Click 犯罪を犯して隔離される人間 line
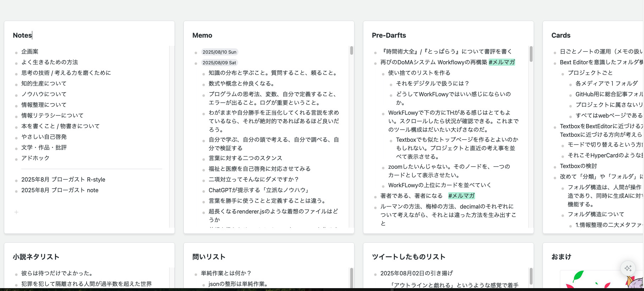 87,284
